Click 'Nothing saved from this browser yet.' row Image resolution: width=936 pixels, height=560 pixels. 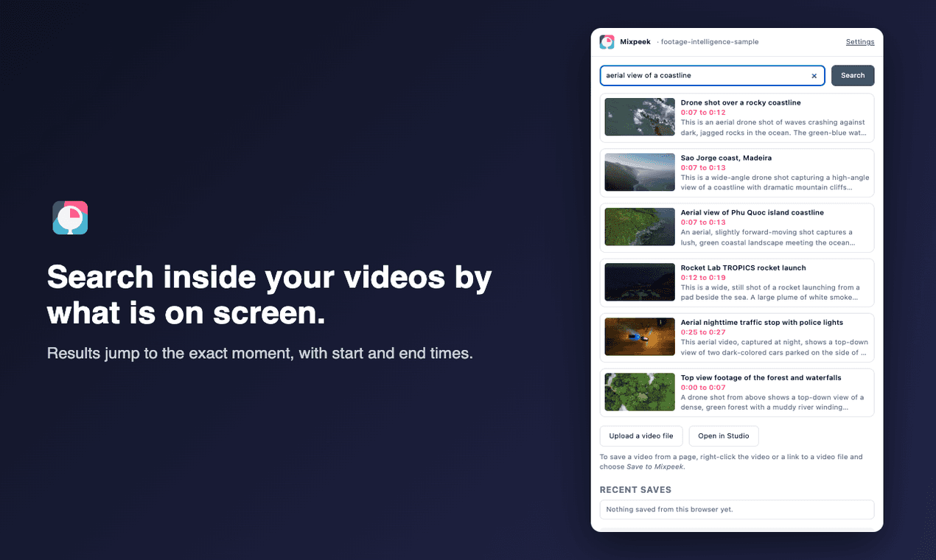(737, 509)
